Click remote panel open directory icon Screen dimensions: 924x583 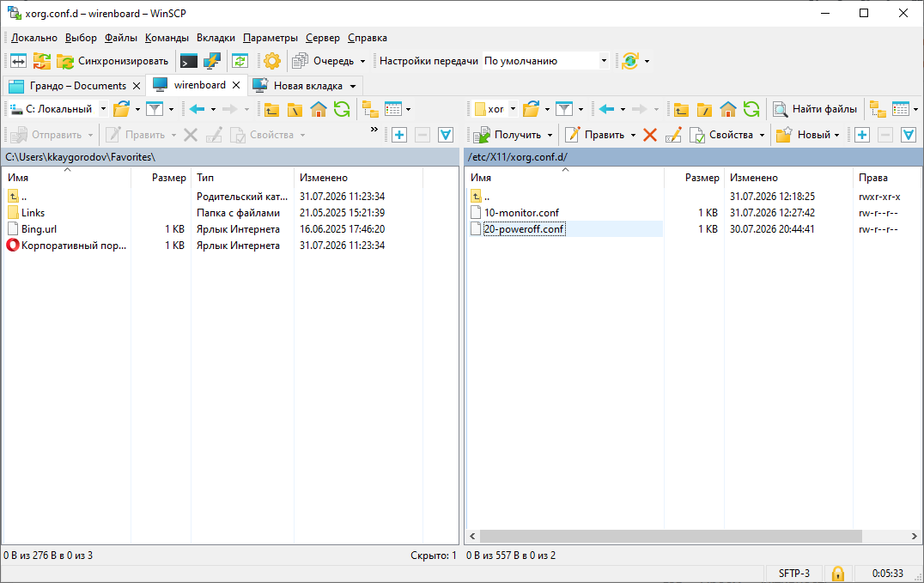click(x=531, y=109)
